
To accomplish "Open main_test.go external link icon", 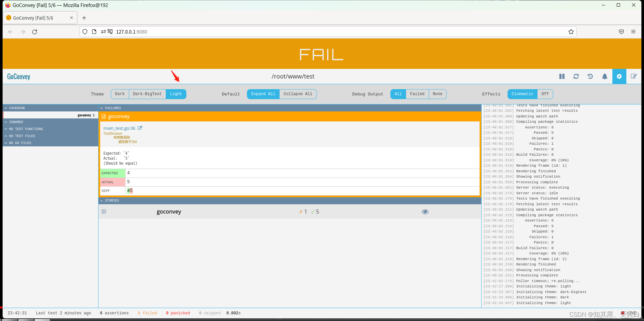I will (x=140, y=128).
